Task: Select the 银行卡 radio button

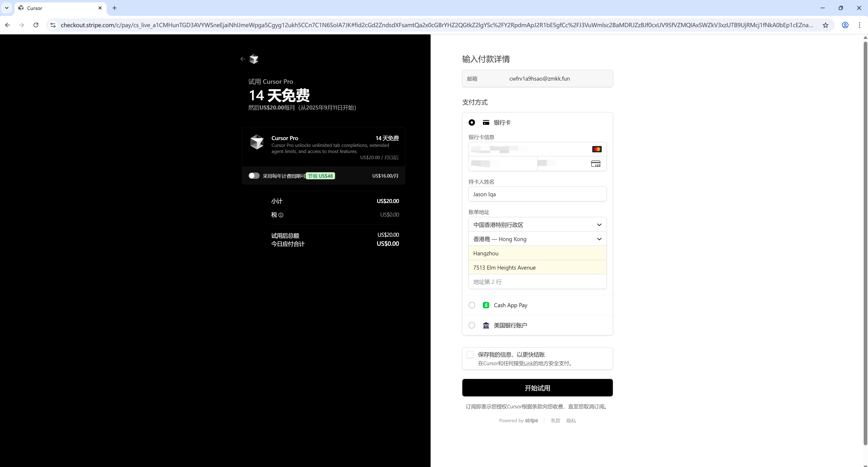Action: [x=472, y=123]
